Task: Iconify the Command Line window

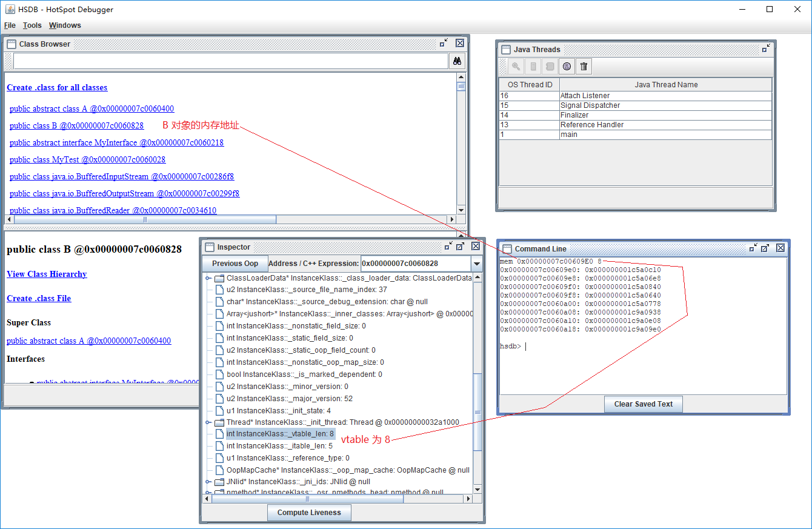Action: pyautogui.click(x=753, y=248)
